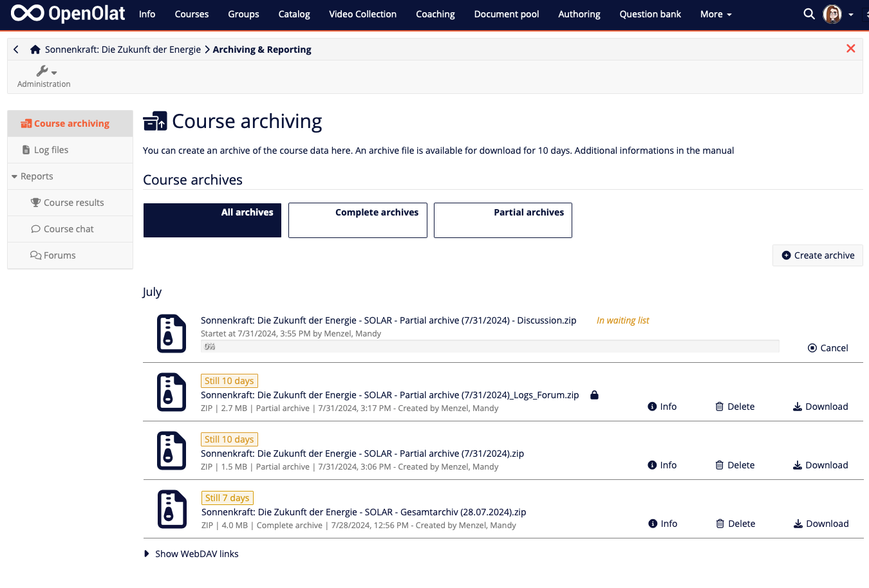This screenshot has height=588, width=869.
Task: Open the search magnifier in the top bar
Action: point(808,13)
